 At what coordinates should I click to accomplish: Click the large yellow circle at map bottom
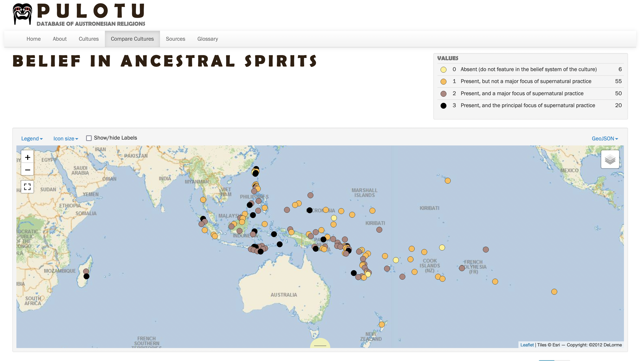coord(320,344)
